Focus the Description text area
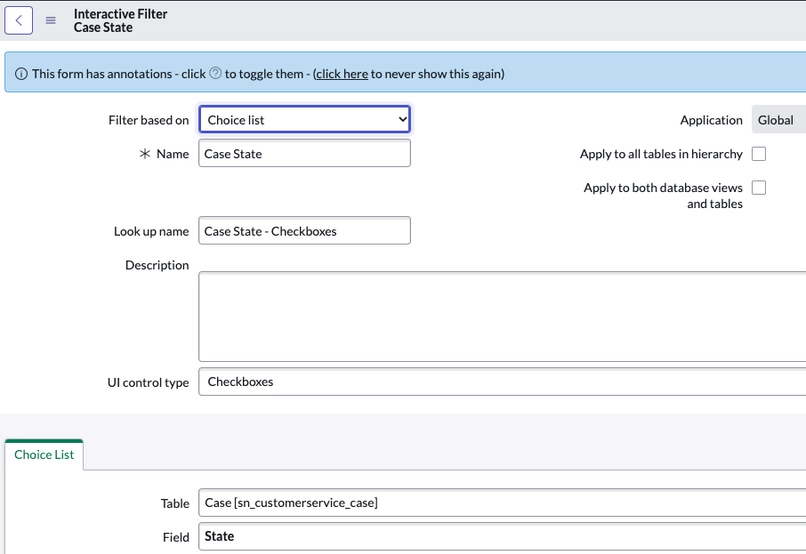Screen dimensions: 806x554 pyautogui.click(x=500, y=316)
